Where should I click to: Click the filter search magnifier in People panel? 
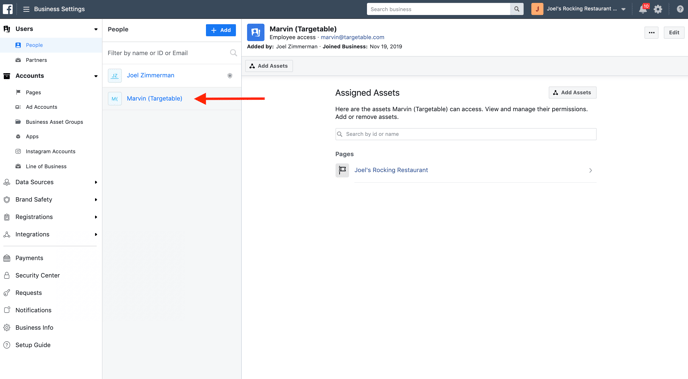tap(233, 53)
